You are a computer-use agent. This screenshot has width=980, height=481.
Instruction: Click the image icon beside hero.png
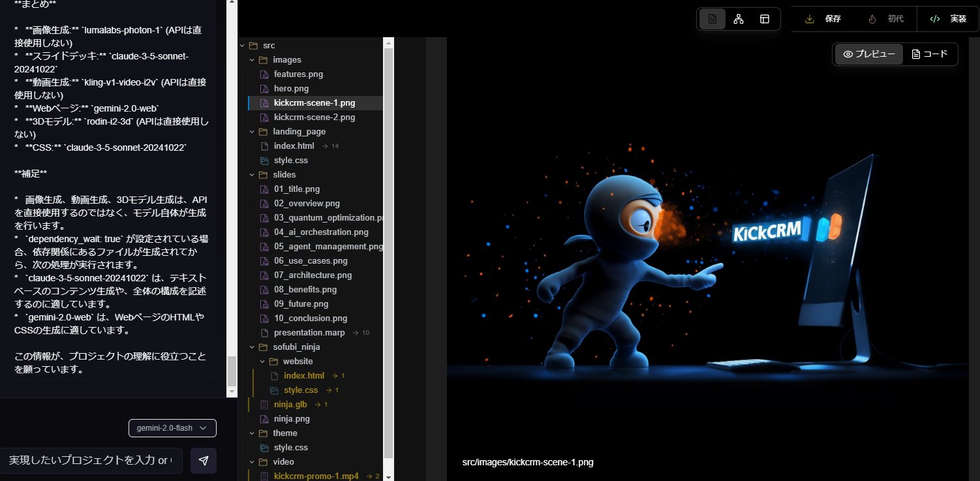click(x=264, y=89)
